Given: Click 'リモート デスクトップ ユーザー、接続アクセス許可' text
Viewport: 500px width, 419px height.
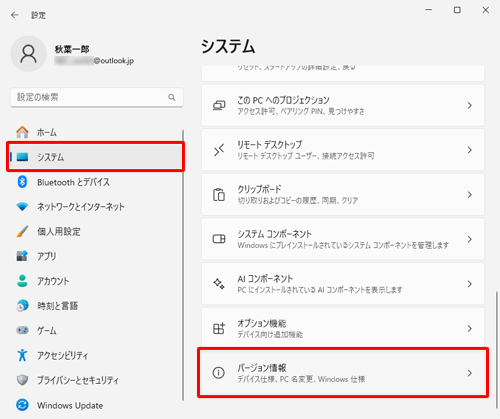Looking at the screenshot, I should (x=306, y=156).
